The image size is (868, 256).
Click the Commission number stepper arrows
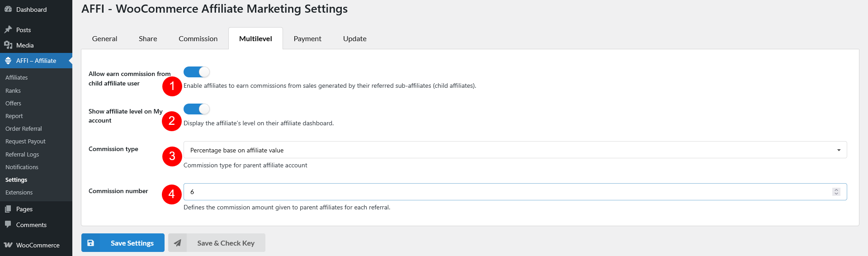pos(836,192)
